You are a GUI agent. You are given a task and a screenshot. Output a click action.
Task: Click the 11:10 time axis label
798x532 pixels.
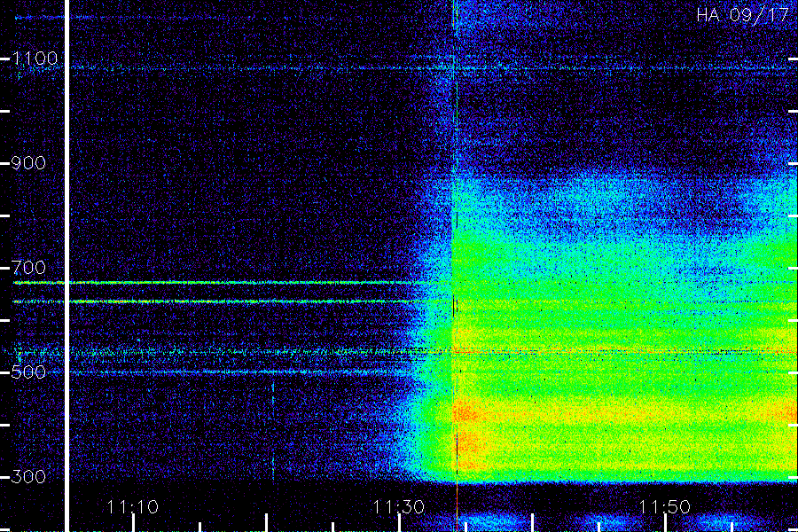[133, 507]
